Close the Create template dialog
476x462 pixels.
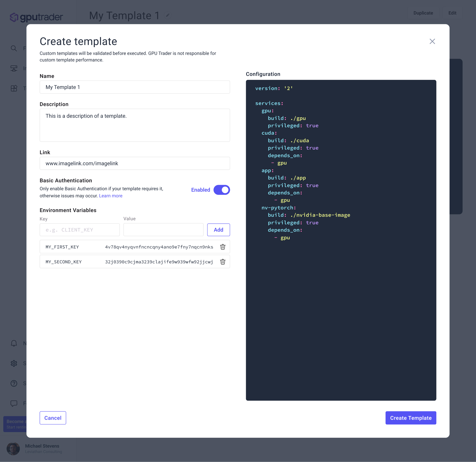432,41
